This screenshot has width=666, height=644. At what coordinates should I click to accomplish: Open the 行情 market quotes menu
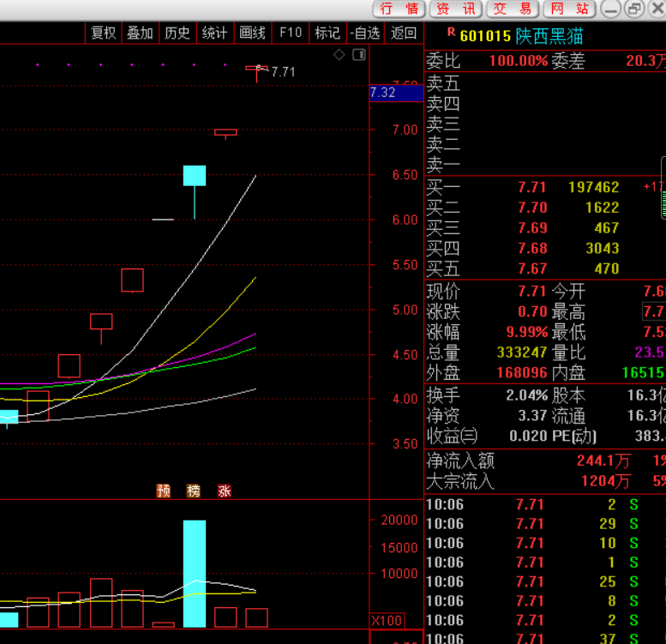pos(399,9)
